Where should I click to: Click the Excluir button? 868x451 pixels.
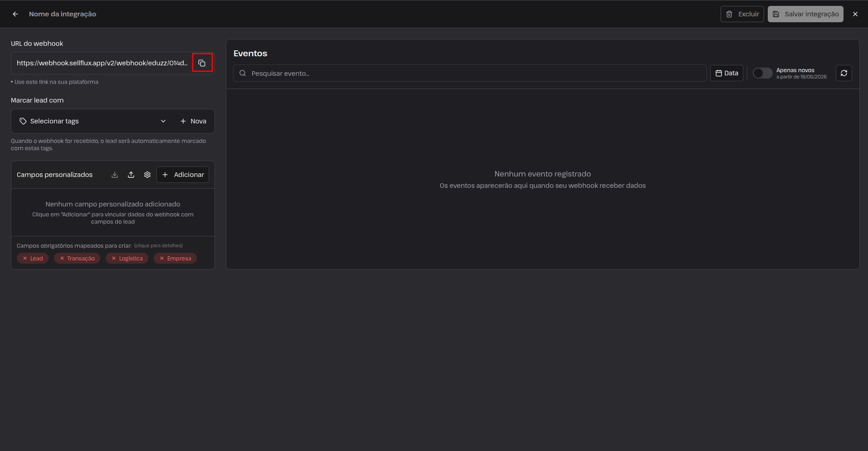coord(742,14)
